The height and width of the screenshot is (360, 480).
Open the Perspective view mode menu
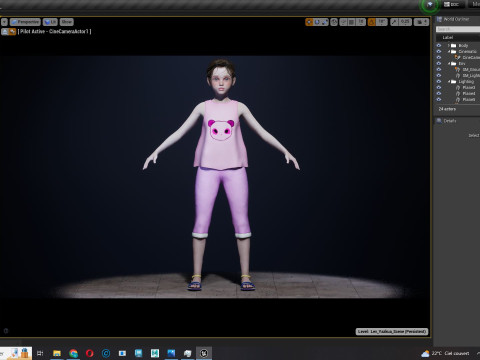point(25,22)
